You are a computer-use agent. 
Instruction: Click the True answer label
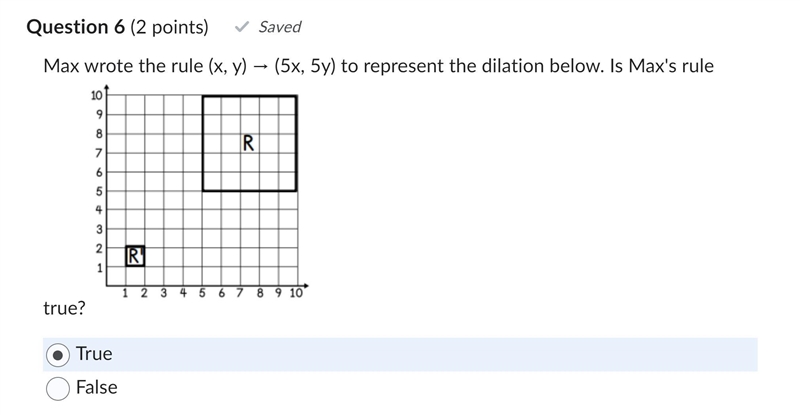click(x=94, y=354)
